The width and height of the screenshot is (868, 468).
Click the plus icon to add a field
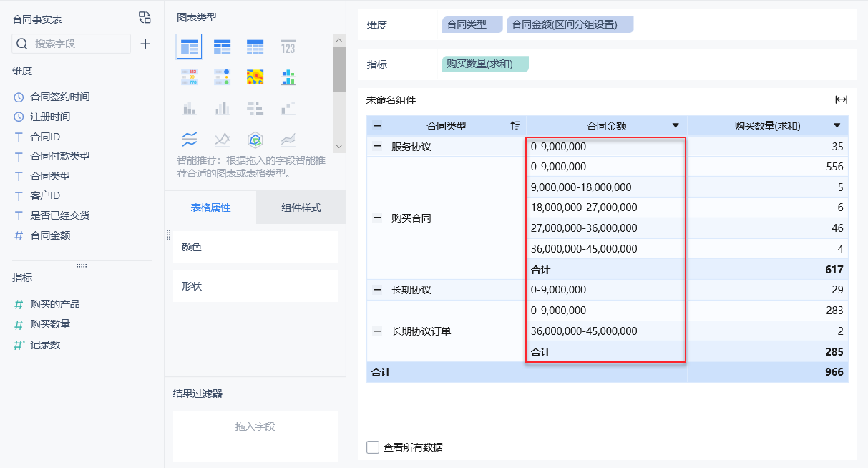click(145, 44)
